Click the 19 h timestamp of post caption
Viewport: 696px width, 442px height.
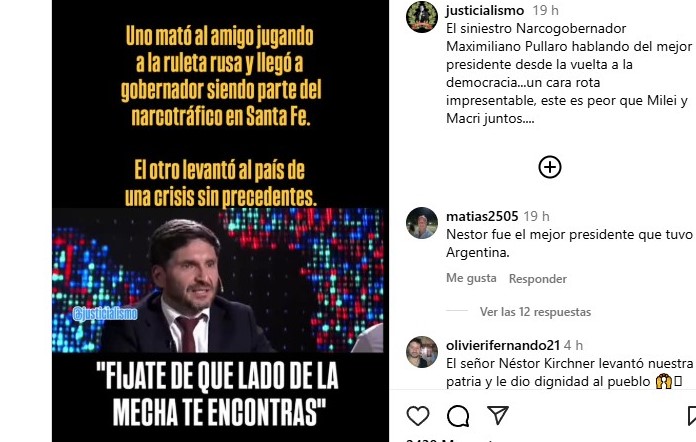546,10
